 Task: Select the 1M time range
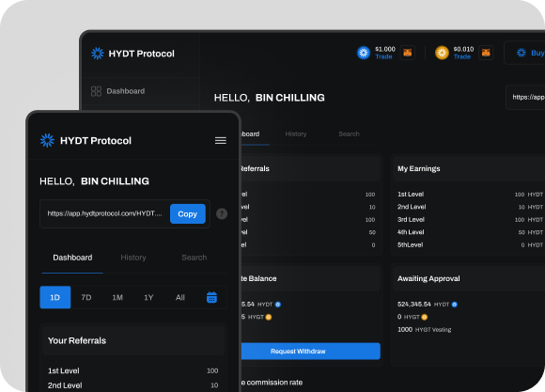tap(117, 297)
